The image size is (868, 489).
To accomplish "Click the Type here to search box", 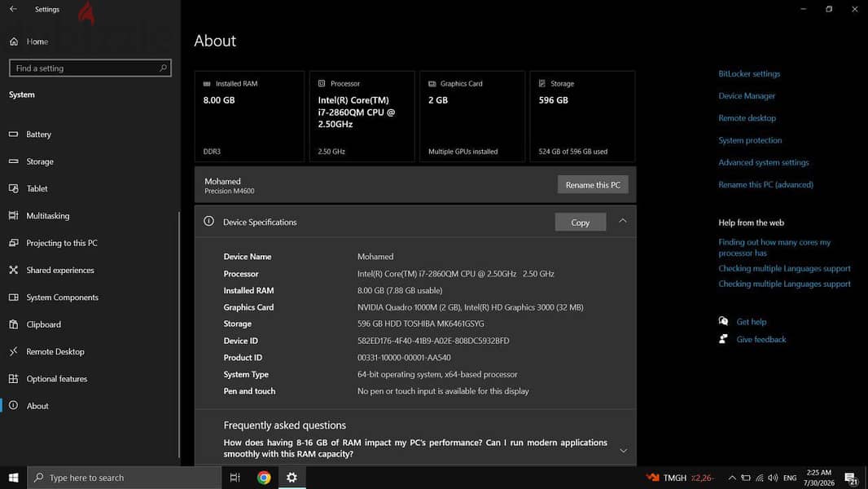I will point(125,478).
